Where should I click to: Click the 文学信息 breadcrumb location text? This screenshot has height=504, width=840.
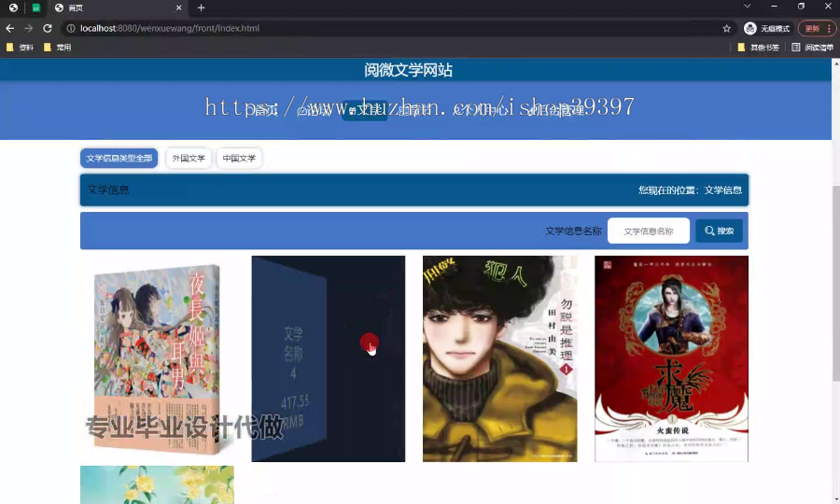(722, 189)
